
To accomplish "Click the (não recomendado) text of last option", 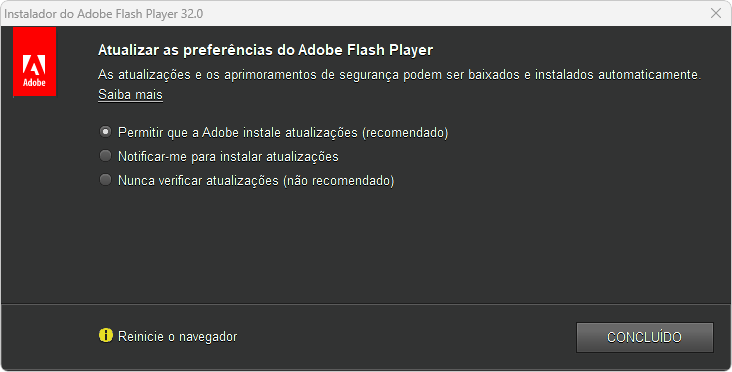I will (x=339, y=180).
